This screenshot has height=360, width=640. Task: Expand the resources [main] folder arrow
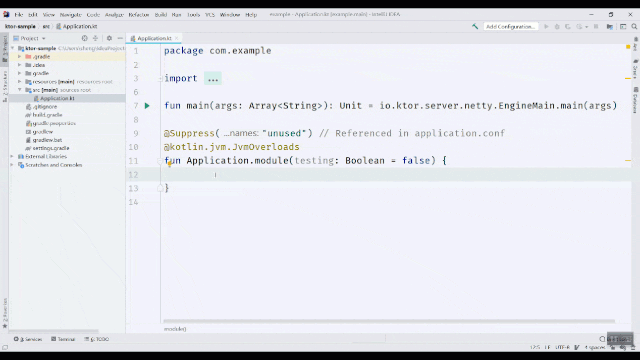pos(20,82)
